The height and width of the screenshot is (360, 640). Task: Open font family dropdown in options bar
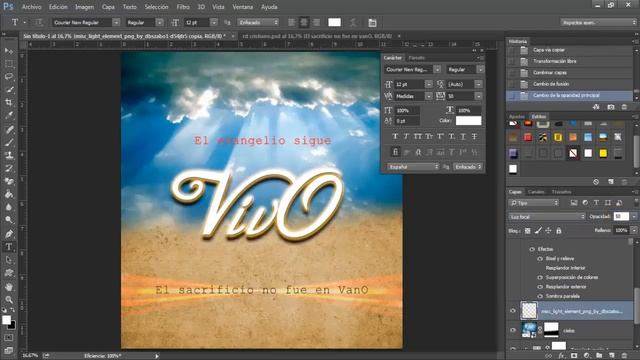(x=116, y=22)
